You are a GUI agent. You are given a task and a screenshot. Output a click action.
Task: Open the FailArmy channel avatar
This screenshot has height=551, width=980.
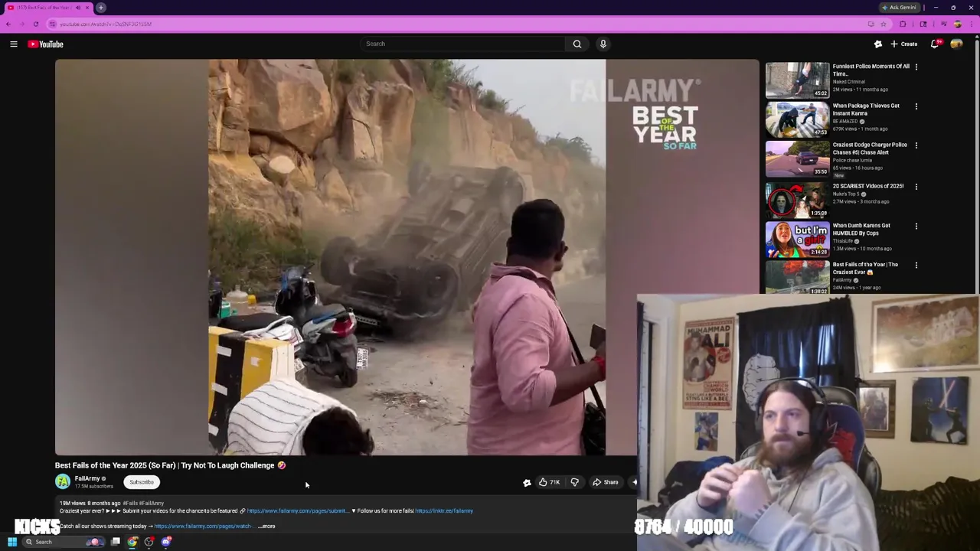[x=63, y=481]
